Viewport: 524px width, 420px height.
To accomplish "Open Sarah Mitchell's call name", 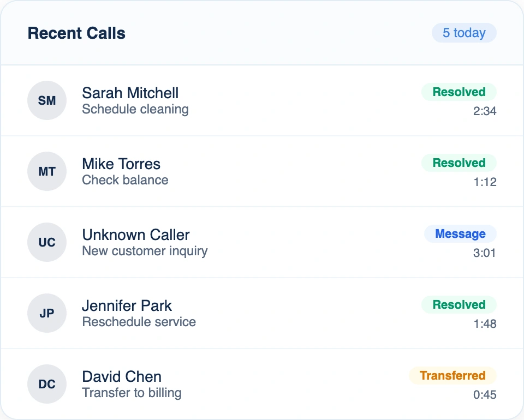I will (x=130, y=93).
